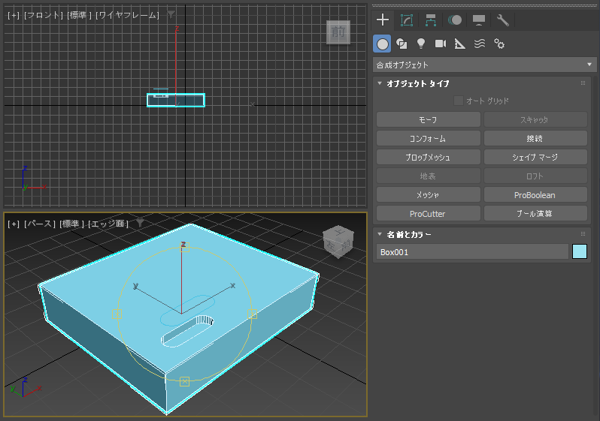Screen dimensions: 600x421
Task: Click the perspective viewport filter funnel icon
Action: tap(140, 223)
